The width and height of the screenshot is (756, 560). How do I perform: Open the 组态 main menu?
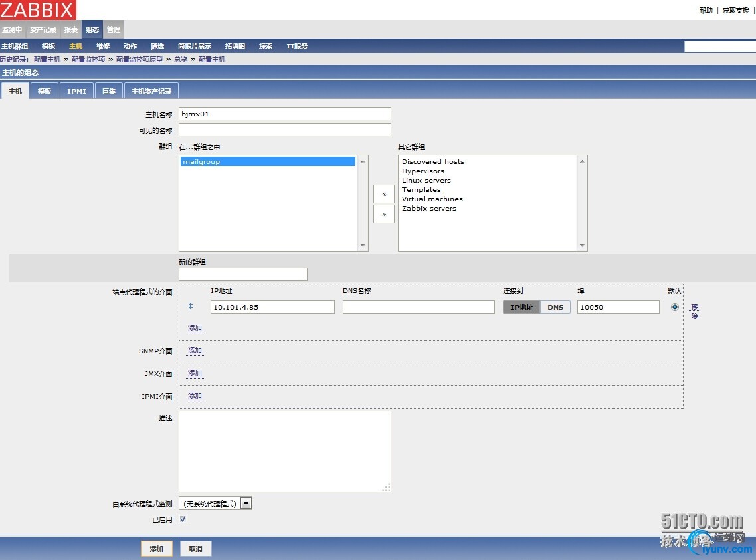92,29
